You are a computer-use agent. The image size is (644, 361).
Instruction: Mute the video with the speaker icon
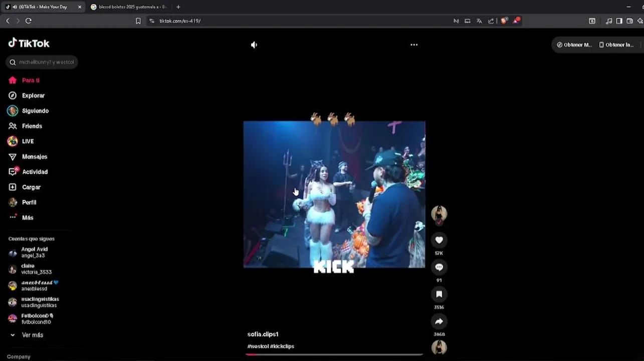[x=254, y=45]
